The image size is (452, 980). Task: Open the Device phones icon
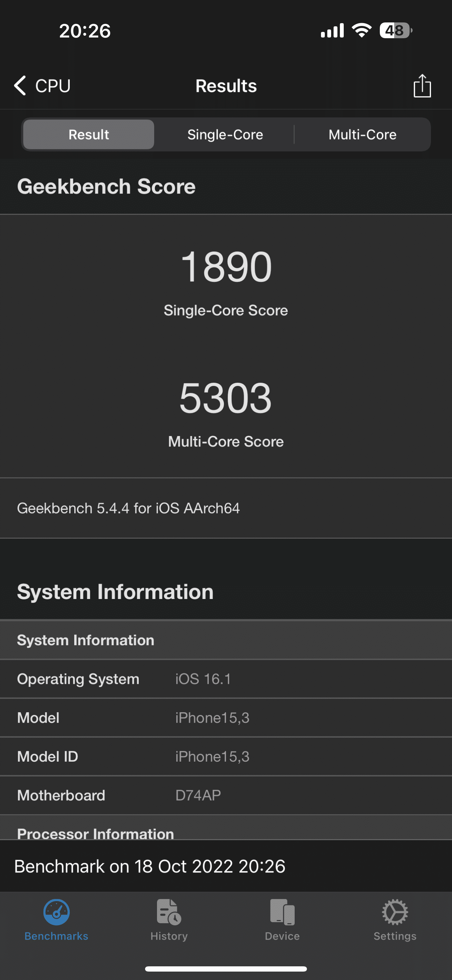282,912
